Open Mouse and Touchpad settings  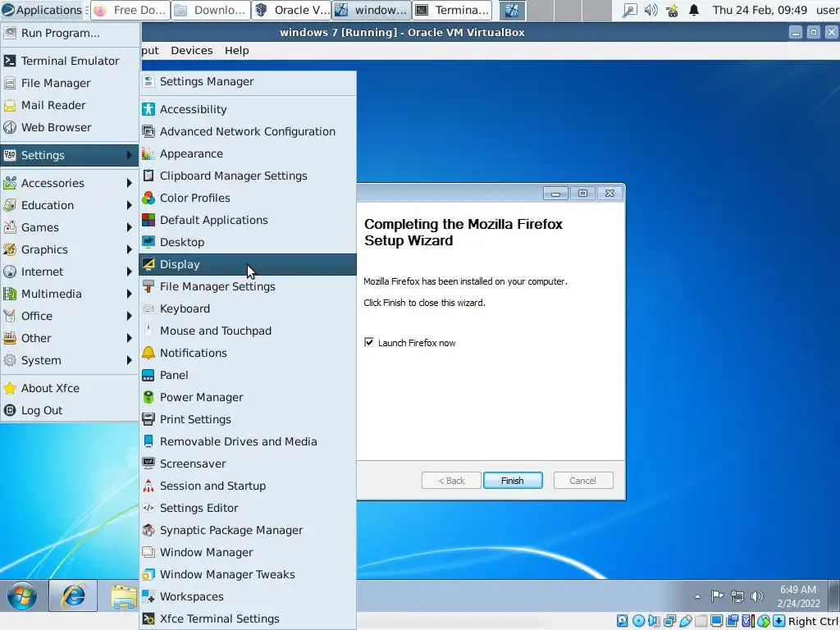[x=248, y=331]
